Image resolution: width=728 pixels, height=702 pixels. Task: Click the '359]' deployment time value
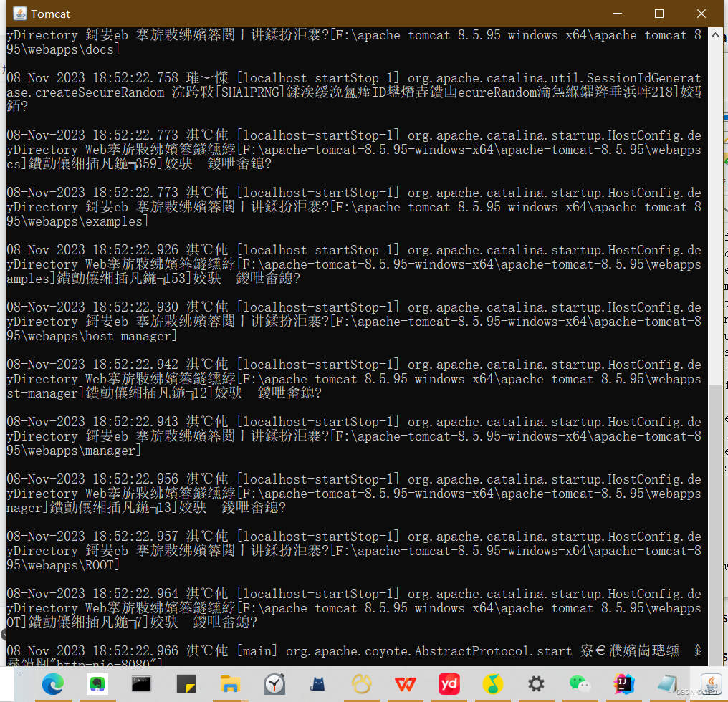150,163
